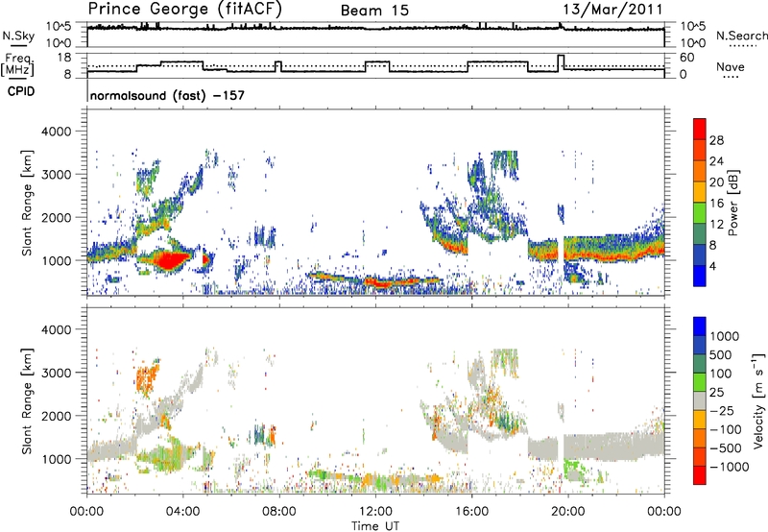Click the orange velocity patch near 3000 km at 02:30
The width and height of the screenshot is (768, 532).
point(146,378)
